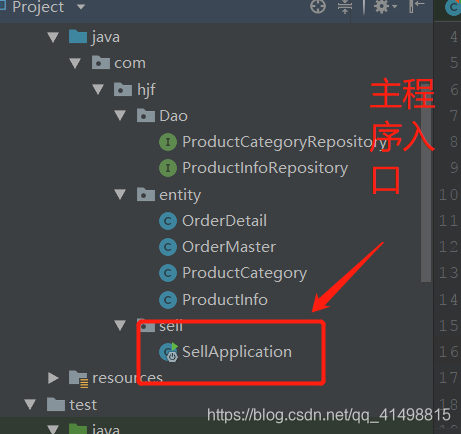Select the com package label
The height and width of the screenshot is (434, 461).
click(x=130, y=63)
